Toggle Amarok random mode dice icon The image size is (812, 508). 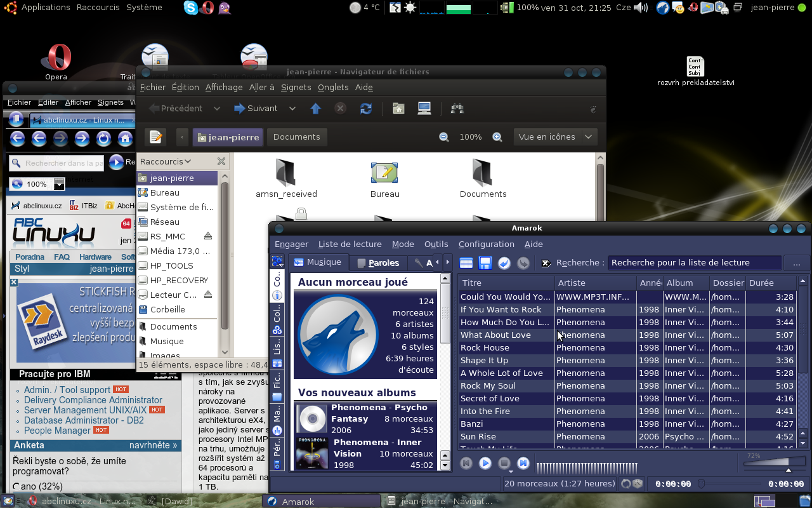tap(638, 484)
